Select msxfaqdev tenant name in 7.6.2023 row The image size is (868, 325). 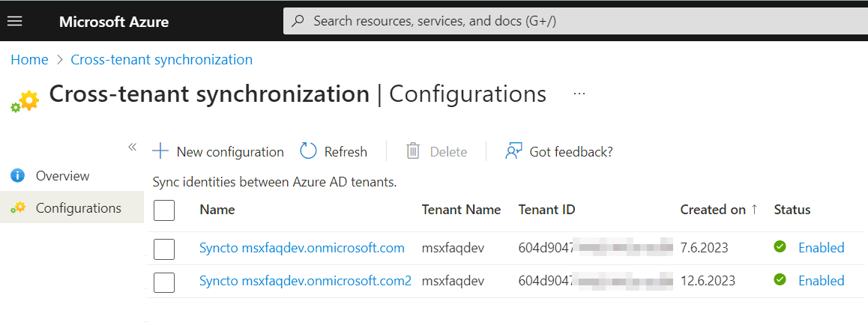(x=453, y=248)
